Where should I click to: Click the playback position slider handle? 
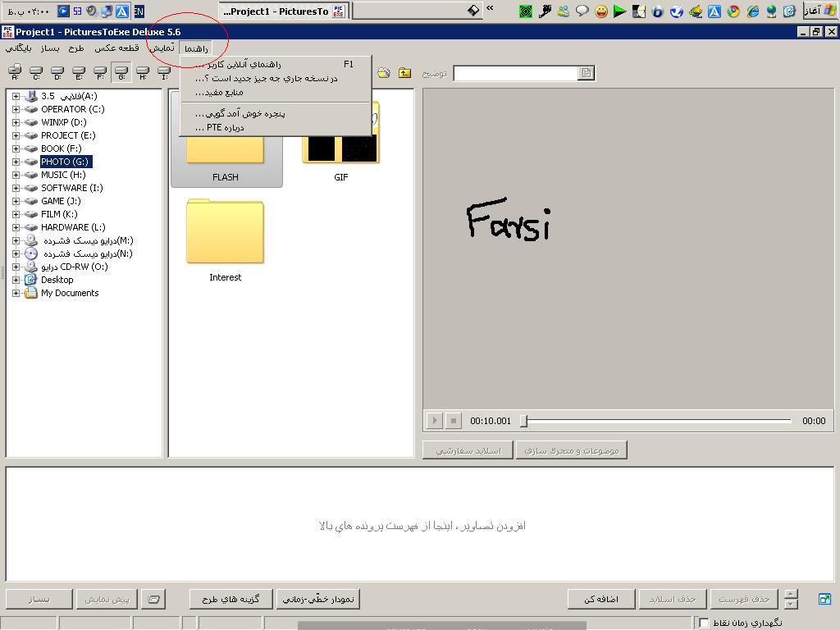pyautogui.click(x=524, y=421)
